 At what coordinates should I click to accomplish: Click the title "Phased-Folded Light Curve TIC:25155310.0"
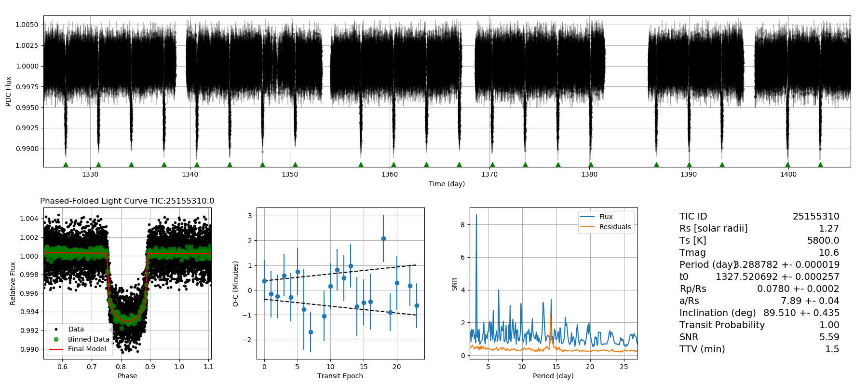127,201
